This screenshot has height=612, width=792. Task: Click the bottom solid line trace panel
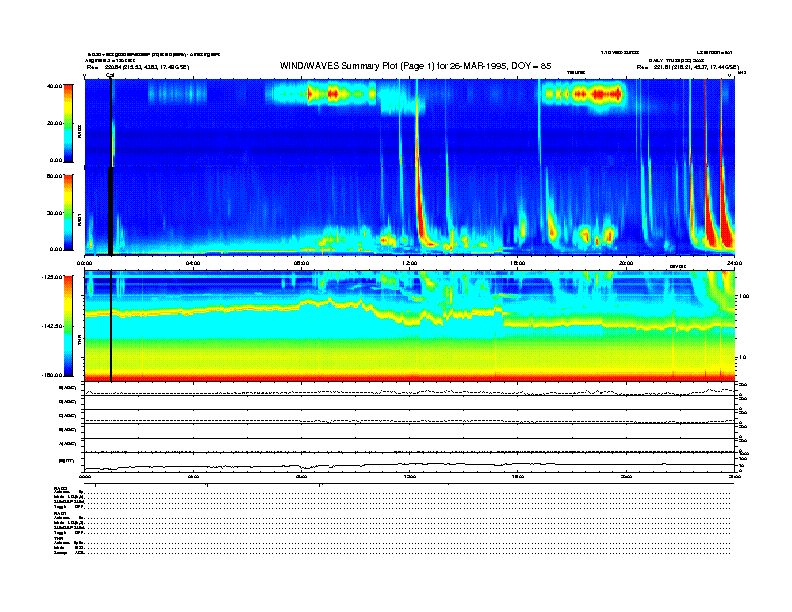[x=410, y=462]
